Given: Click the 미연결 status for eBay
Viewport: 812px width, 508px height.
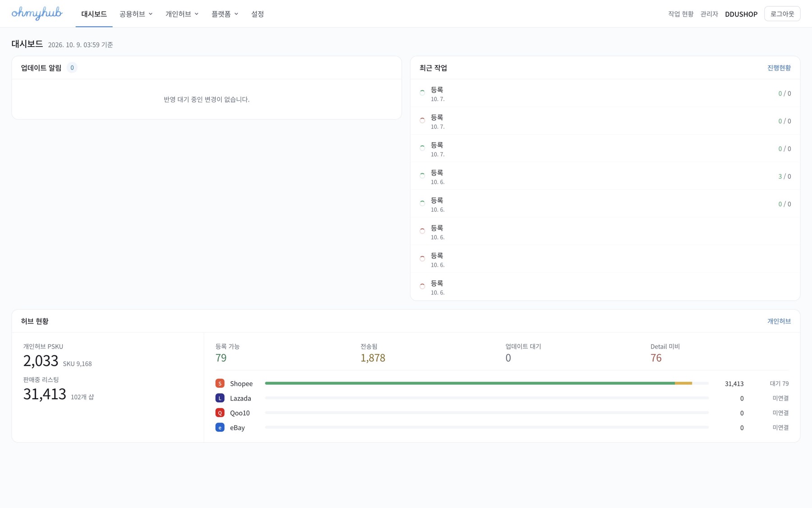Looking at the screenshot, I should (780, 428).
